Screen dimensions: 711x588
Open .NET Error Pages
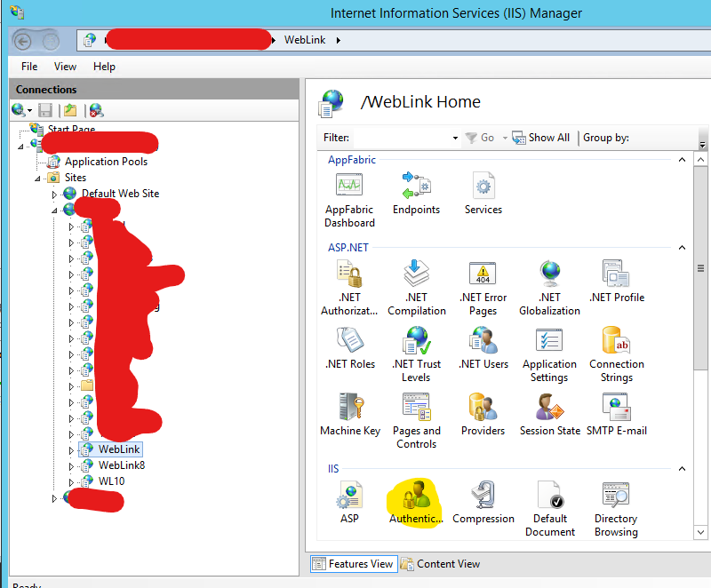click(x=483, y=288)
